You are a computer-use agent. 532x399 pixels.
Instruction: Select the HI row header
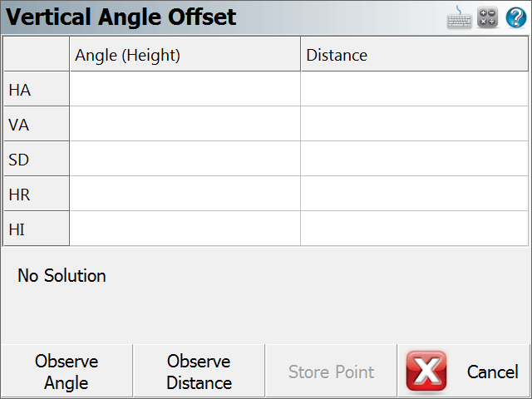tap(37, 229)
